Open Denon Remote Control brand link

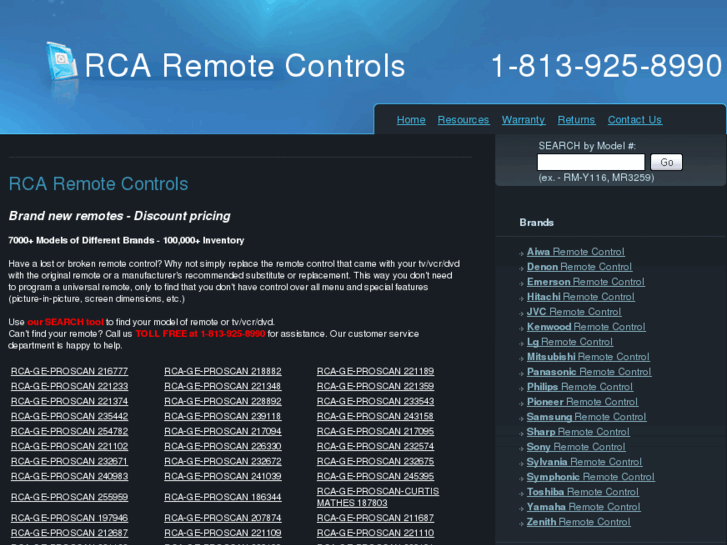(579, 267)
